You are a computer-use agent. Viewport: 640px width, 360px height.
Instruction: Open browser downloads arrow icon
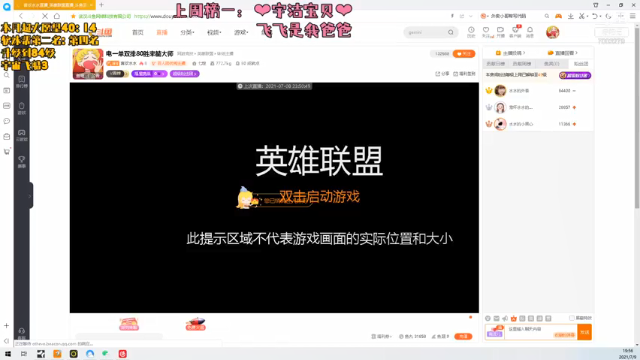point(571,16)
